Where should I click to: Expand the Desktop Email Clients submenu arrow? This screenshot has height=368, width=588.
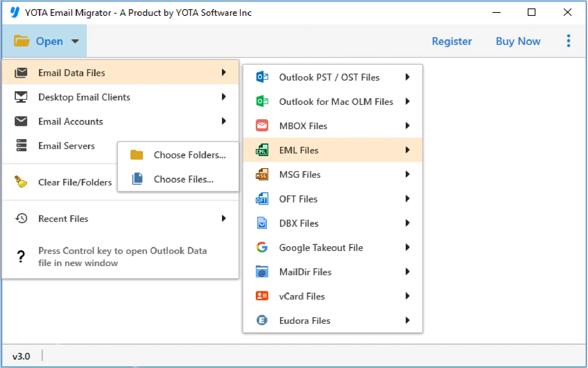[x=223, y=96]
